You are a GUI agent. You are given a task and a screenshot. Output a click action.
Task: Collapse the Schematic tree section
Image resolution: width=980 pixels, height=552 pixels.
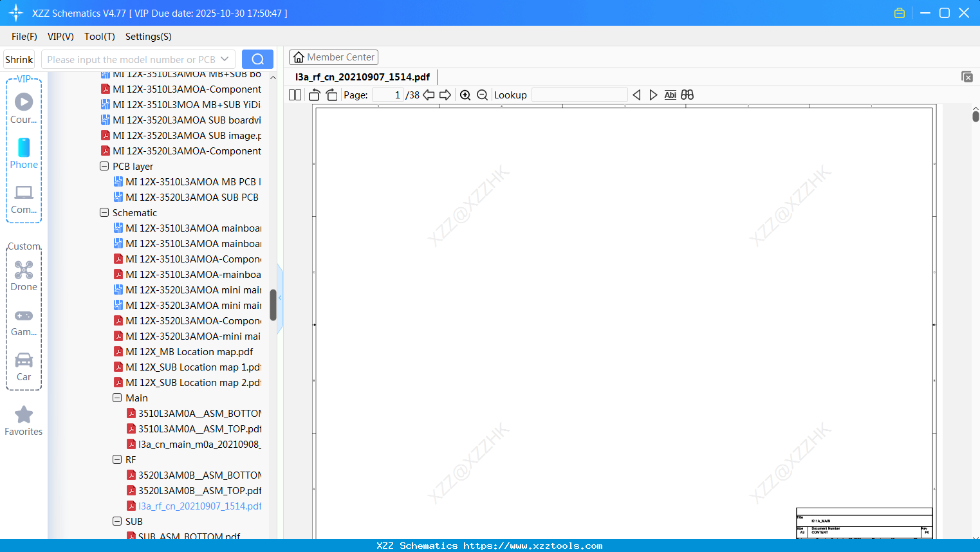[104, 212]
